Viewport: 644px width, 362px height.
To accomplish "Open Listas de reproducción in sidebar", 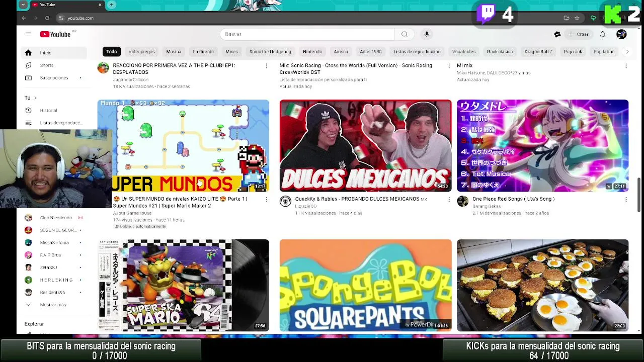I will click(x=54, y=123).
